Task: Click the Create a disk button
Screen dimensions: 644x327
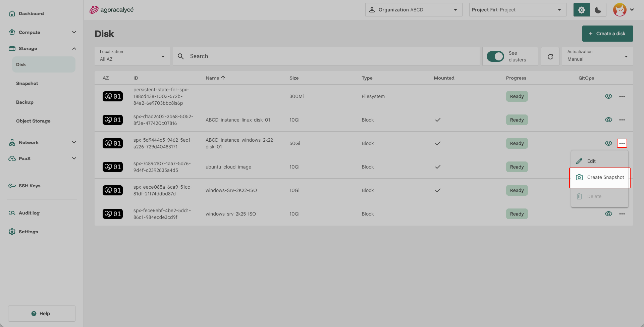Action: pos(607,34)
